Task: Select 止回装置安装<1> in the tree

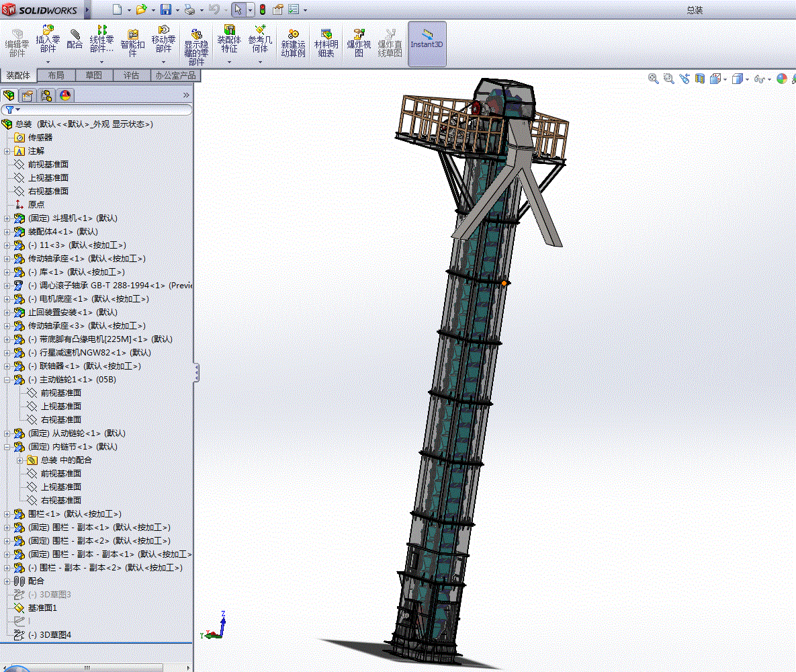Action: [x=73, y=312]
